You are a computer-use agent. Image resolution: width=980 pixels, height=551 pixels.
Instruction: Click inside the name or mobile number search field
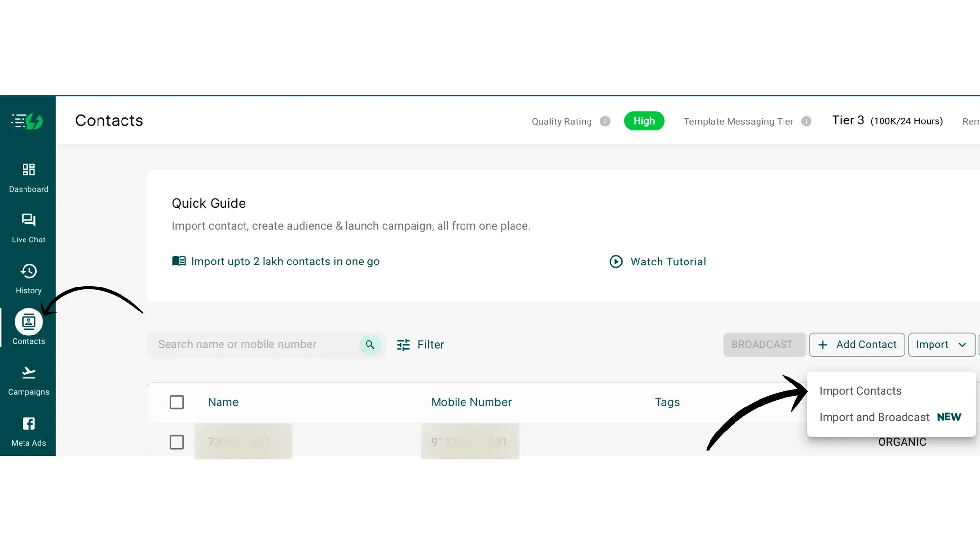pyautogui.click(x=245, y=344)
